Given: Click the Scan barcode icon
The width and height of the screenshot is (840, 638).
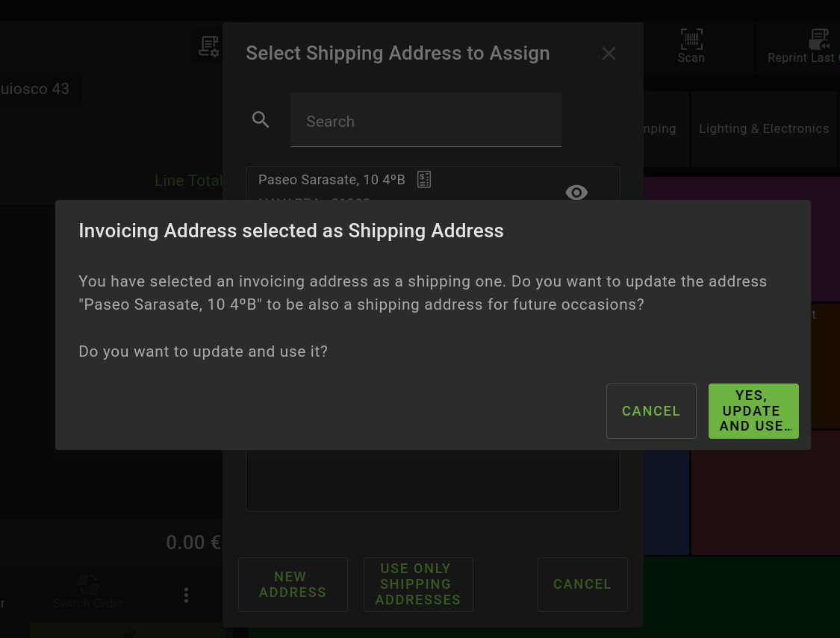Looking at the screenshot, I should tap(691, 40).
